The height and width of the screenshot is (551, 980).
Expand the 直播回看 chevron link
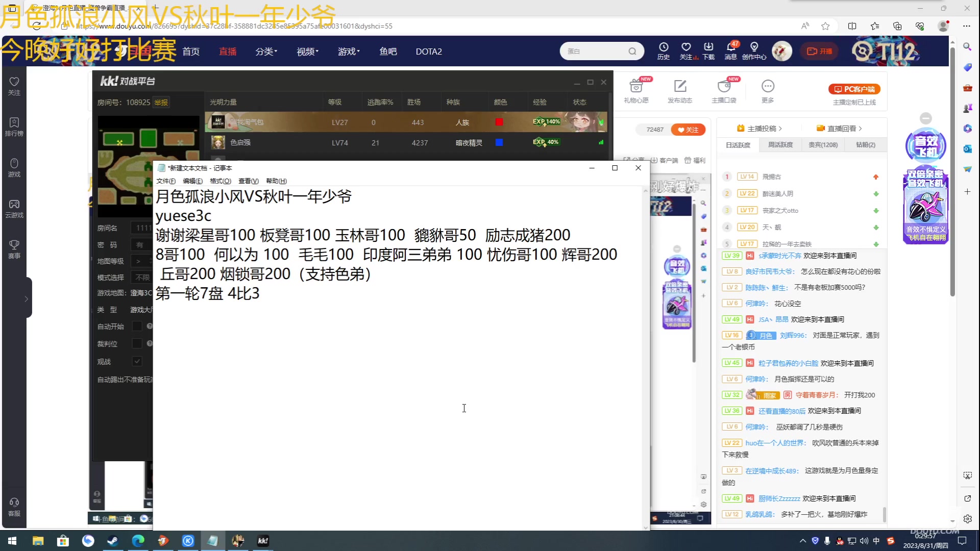pyautogui.click(x=840, y=129)
